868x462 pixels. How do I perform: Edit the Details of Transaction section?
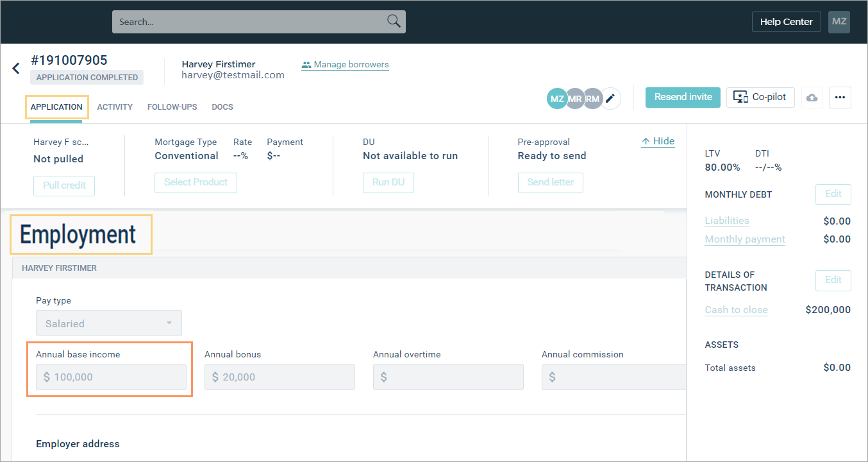(833, 280)
